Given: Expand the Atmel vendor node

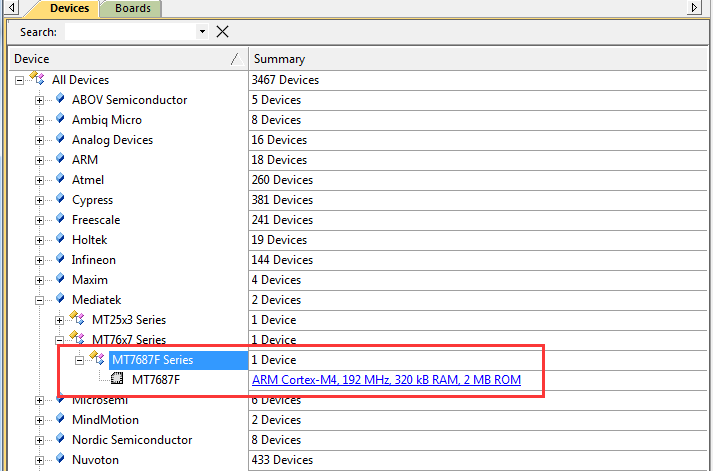Looking at the screenshot, I should coord(40,181).
